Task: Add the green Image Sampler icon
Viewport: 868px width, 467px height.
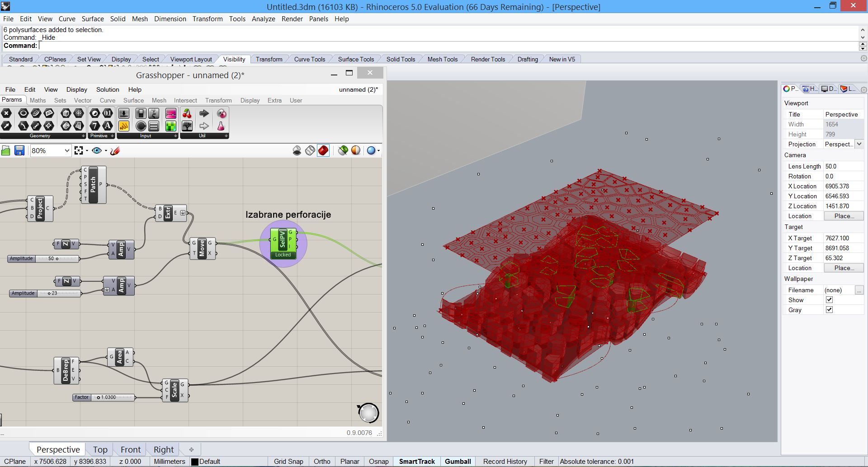Action: pyautogui.click(x=171, y=126)
